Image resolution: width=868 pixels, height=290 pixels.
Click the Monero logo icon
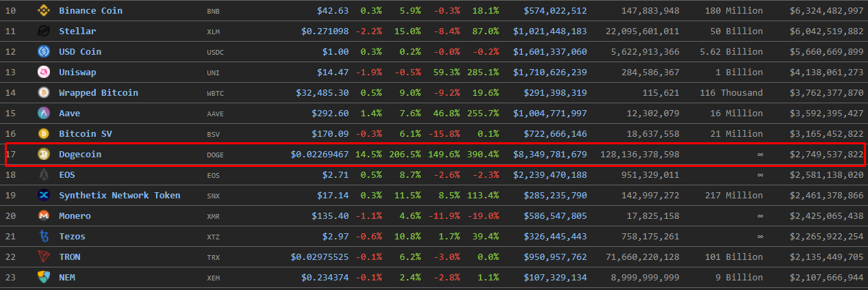pos(44,216)
